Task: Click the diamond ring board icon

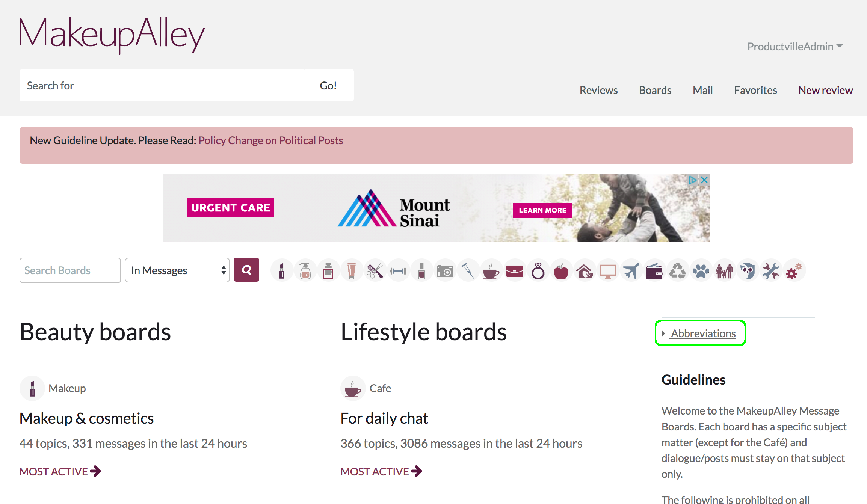Action: coord(538,271)
